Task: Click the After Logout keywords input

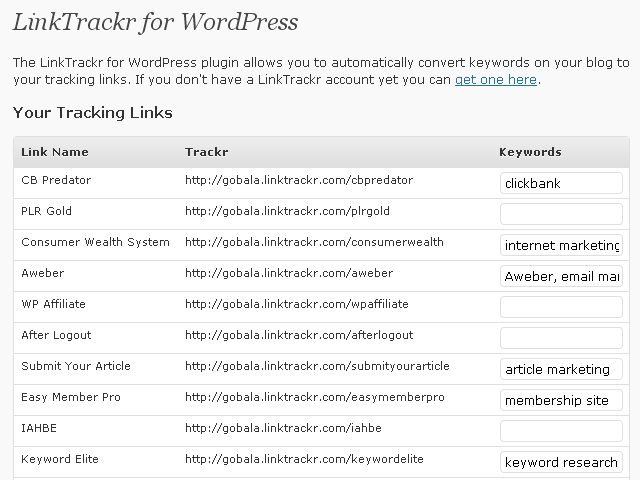Action: (x=561, y=338)
